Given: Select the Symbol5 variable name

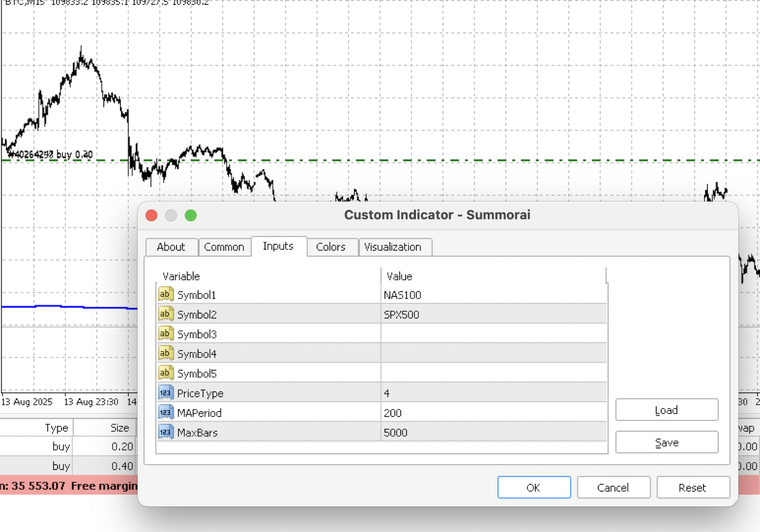Looking at the screenshot, I should pyautogui.click(x=197, y=373).
